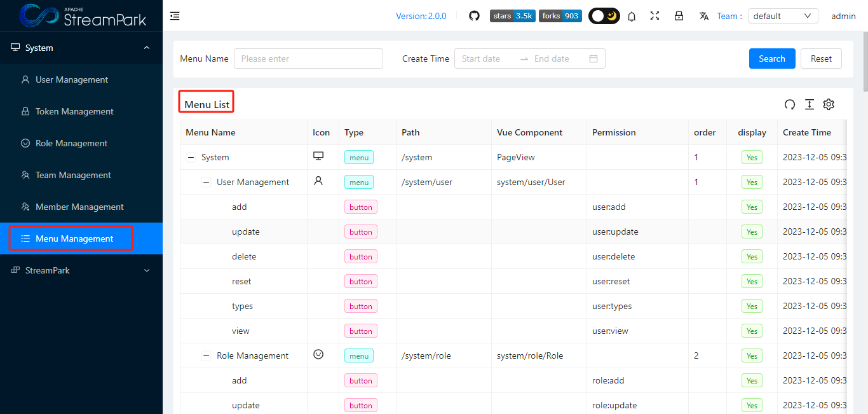Toggle display for user:add row
The width and height of the screenshot is (868, 414).
(x=752, y=207)
